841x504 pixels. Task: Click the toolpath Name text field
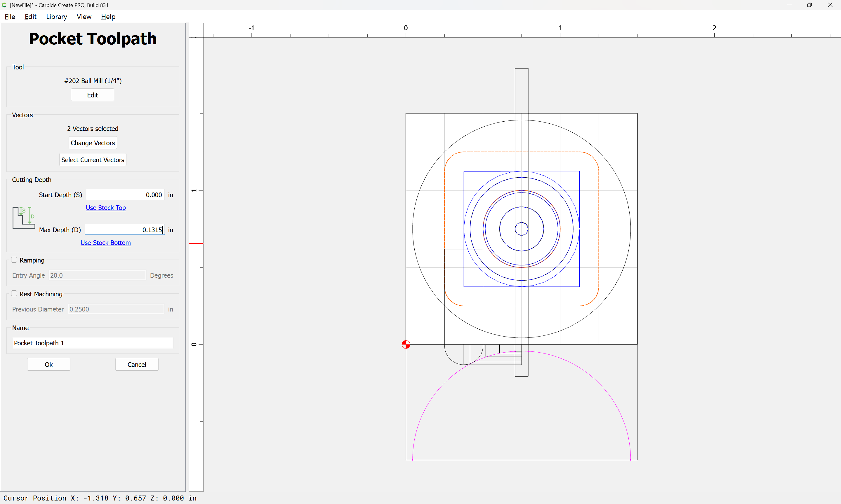point(93,343)
